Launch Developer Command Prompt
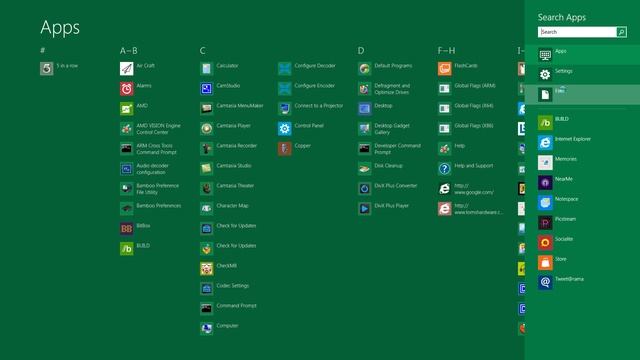Image resolution: width=640 pixels, height=360 pixels. (389, 149)
